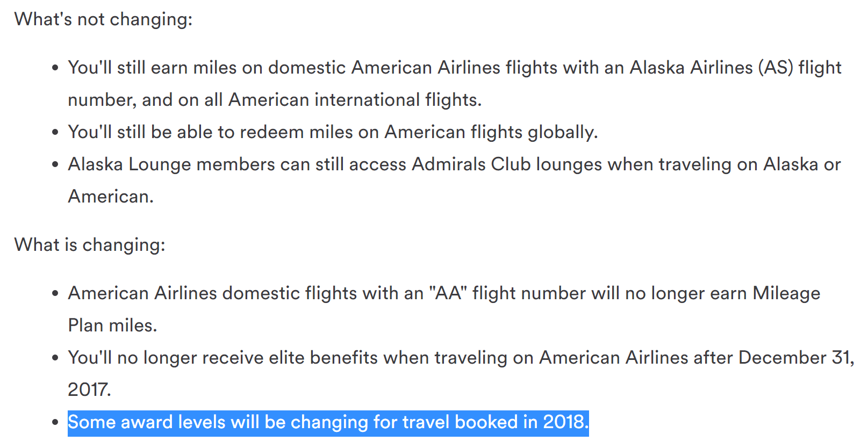
Task: Click the standalone "2017." line
Action: (x=89, y=390)
